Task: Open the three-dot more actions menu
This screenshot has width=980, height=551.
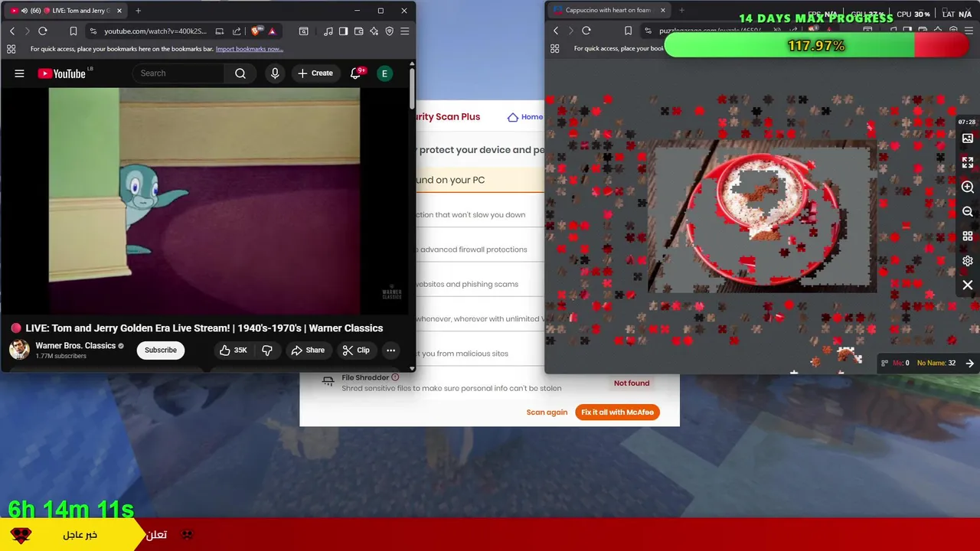Action: click(x=390, y=350)
